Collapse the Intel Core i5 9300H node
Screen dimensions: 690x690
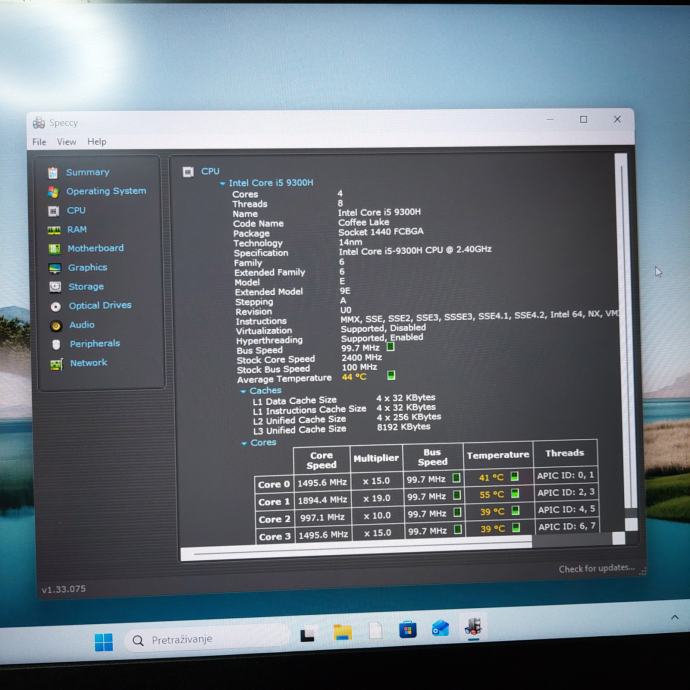(x=222, y=184)
